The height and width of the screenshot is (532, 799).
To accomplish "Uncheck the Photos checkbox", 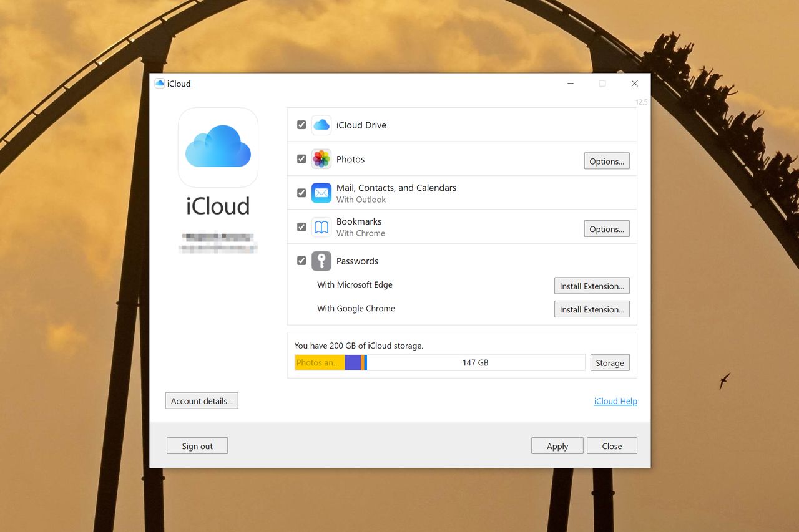I will (301, 159).
